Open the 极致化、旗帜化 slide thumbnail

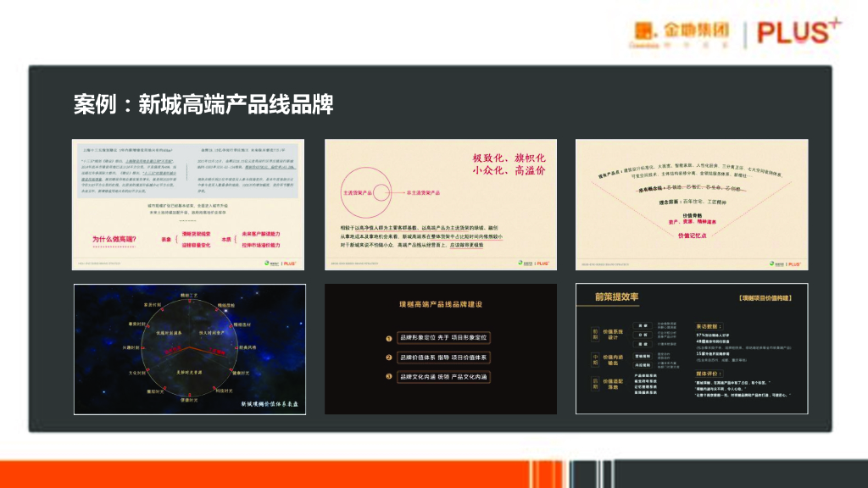point(441,205)
